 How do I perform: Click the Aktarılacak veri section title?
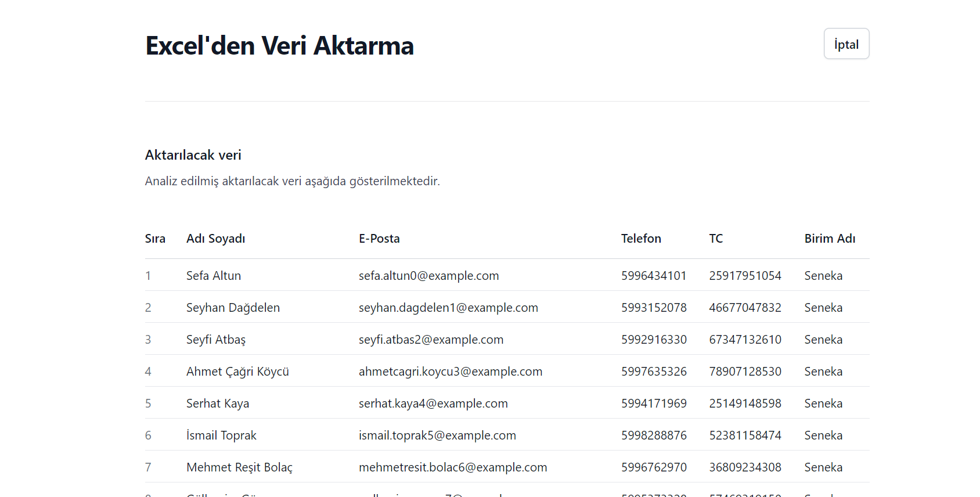click(x=193, y=155)
